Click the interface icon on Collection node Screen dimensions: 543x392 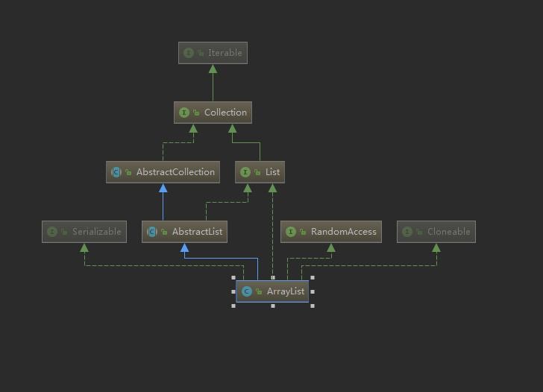tap(184, 113)
